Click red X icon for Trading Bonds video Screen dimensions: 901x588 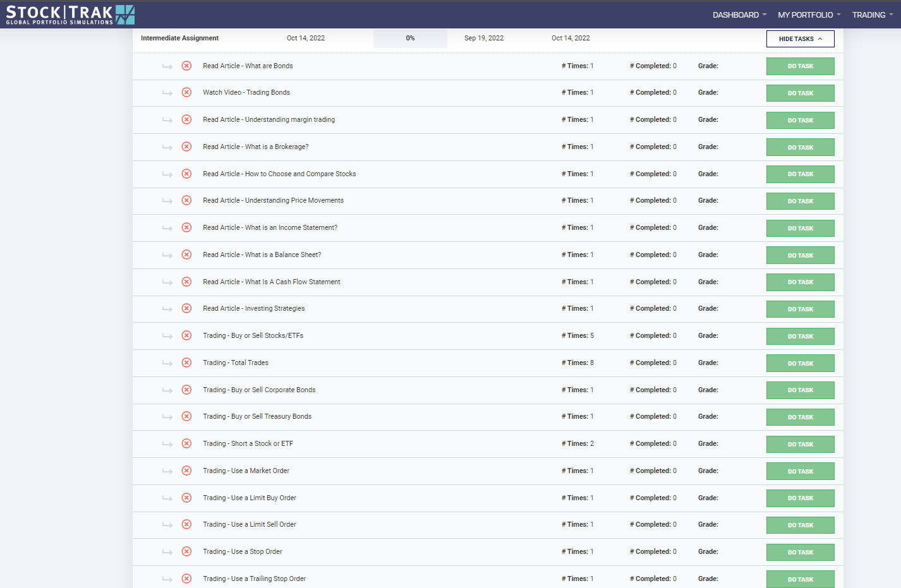[186, 92]
